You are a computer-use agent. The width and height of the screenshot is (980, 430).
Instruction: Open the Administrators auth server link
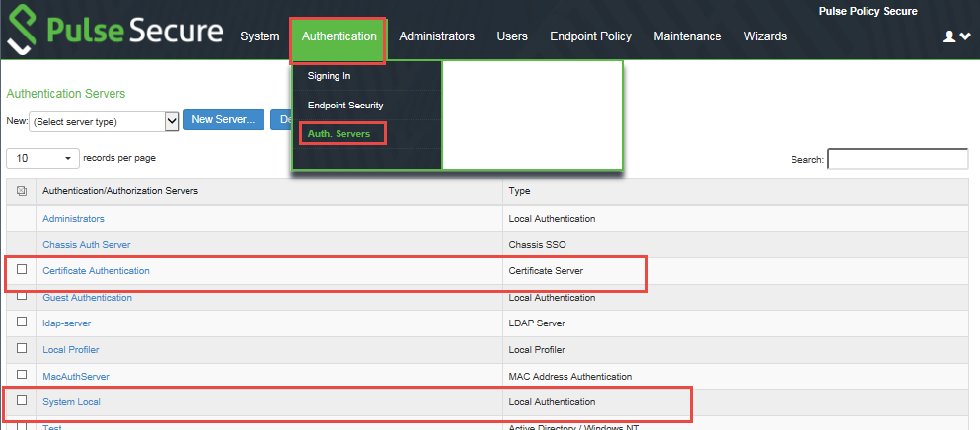[x=73, y=219]
